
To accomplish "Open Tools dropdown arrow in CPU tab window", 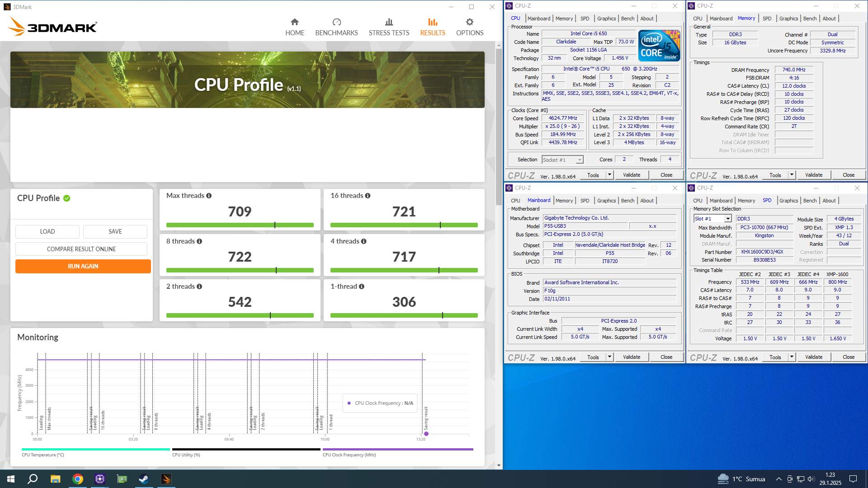I will click(x=609, y=175).
